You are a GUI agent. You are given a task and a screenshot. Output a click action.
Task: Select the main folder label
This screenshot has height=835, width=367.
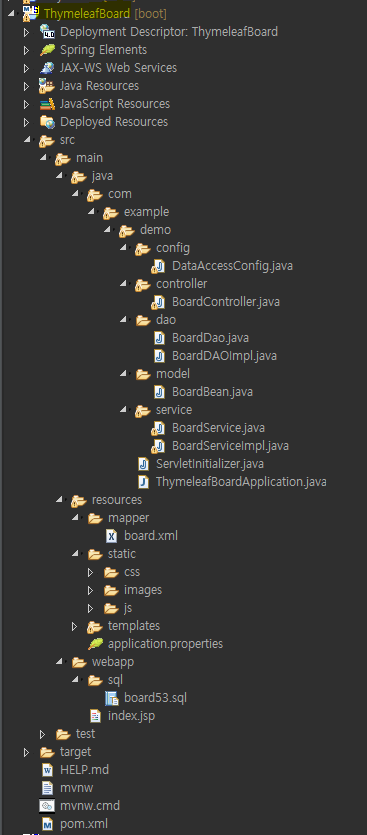[x=89, y=158]
